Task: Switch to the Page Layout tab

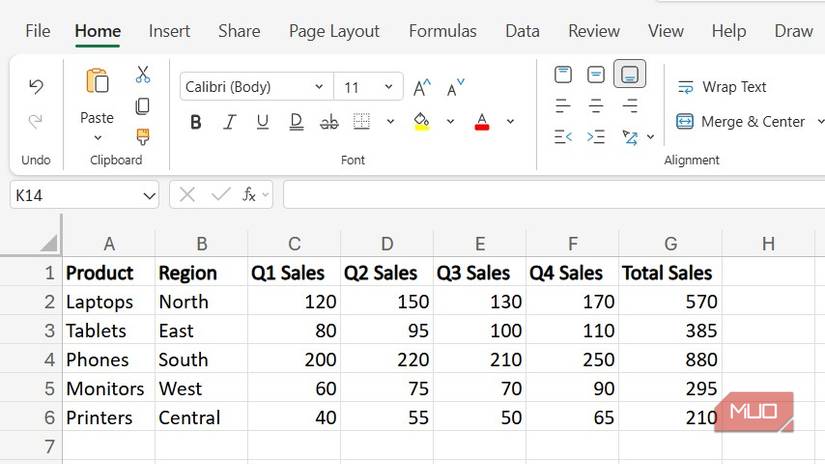Action: coord(335,32)
